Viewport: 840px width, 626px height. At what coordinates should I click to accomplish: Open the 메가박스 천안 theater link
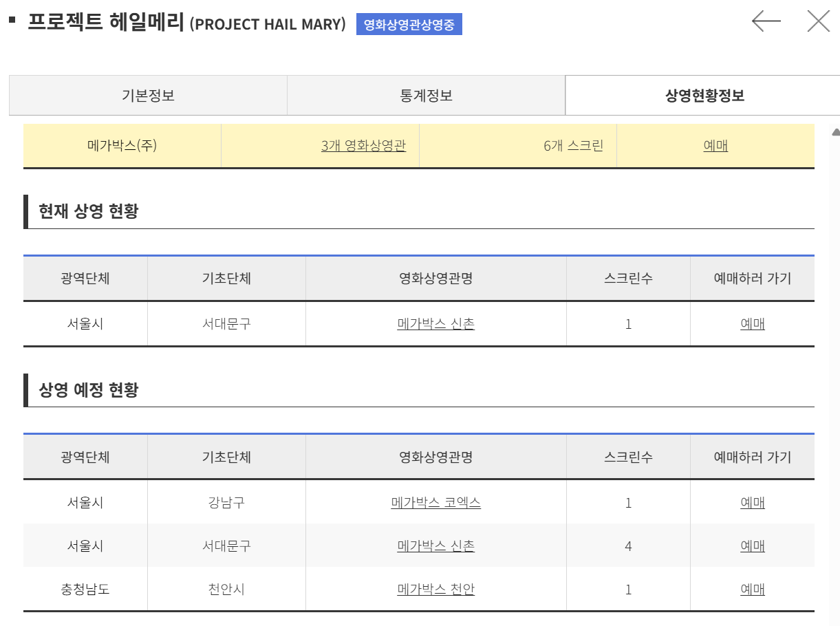click(435, 590)
